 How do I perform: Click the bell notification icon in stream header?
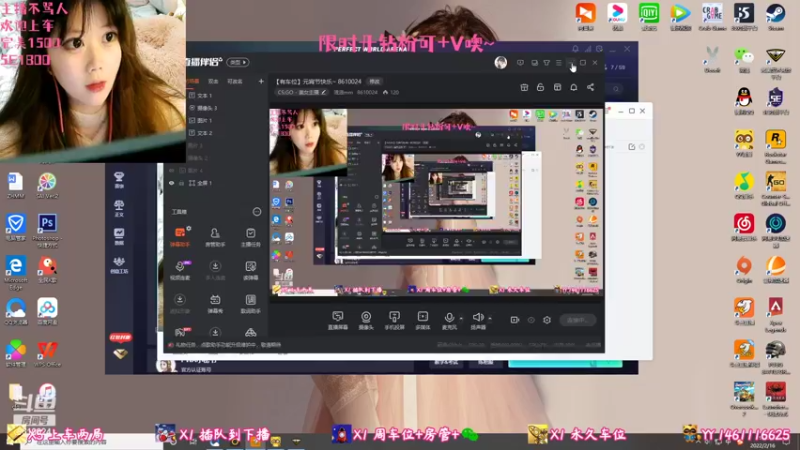(x=573, y=87)
